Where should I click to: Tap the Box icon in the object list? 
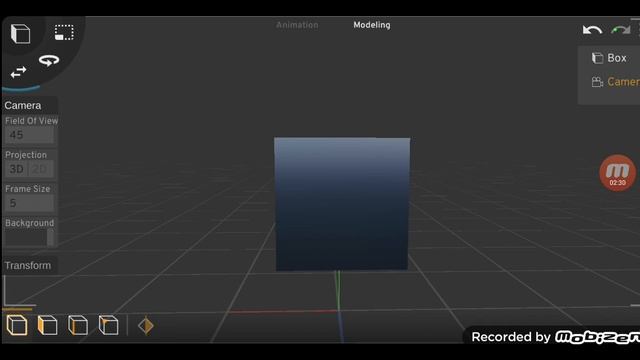[597, 58]
